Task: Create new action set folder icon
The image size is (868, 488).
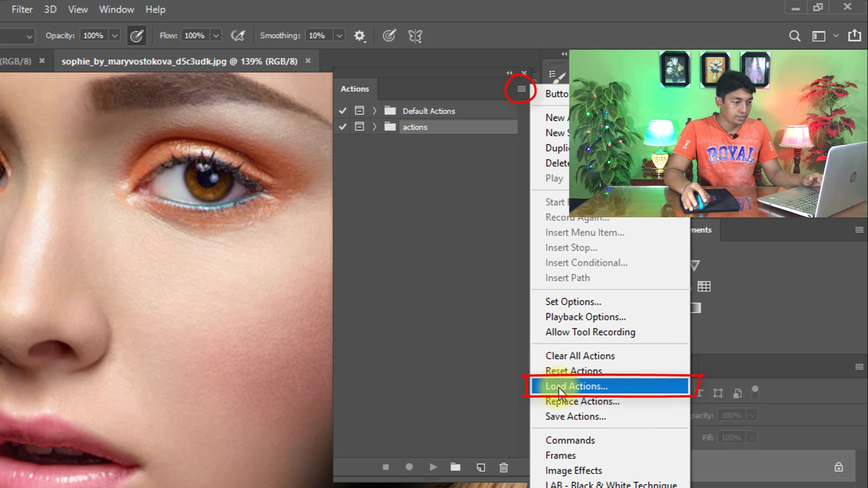Action: click(x=455, y=467)
